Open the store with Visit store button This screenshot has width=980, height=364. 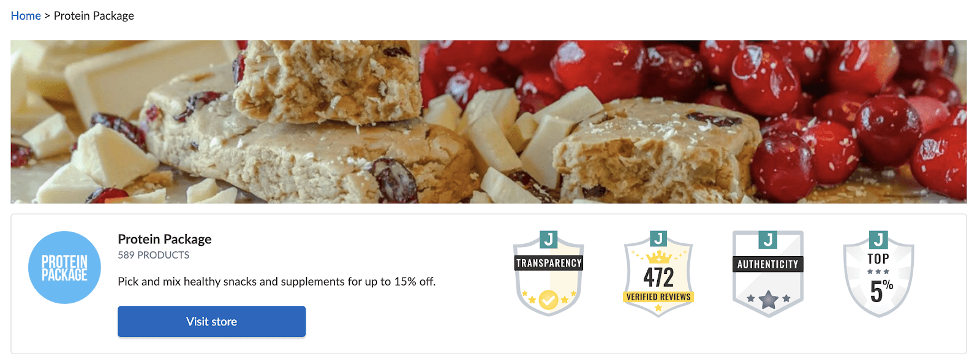(x=211, y=322)
